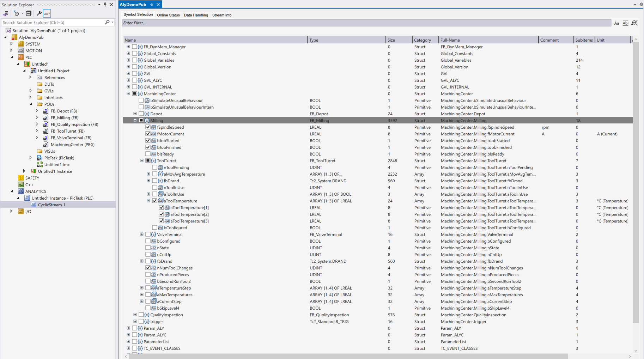The image size is (644, 359).
Task: Click the Collapse All icon in Solution Explorer toolbar
Action: (x=29, y=13)
